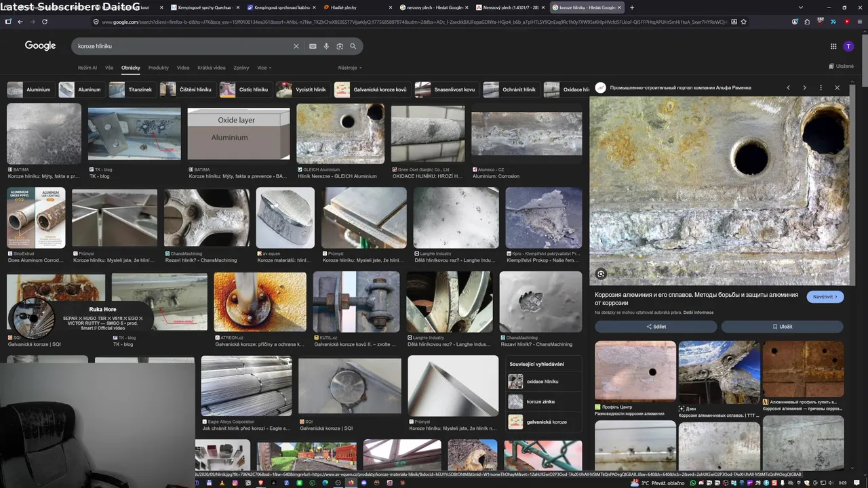Search by image using the Lens icon
Viewport: 868px width, 488px height.
click(x=340, y=46)
